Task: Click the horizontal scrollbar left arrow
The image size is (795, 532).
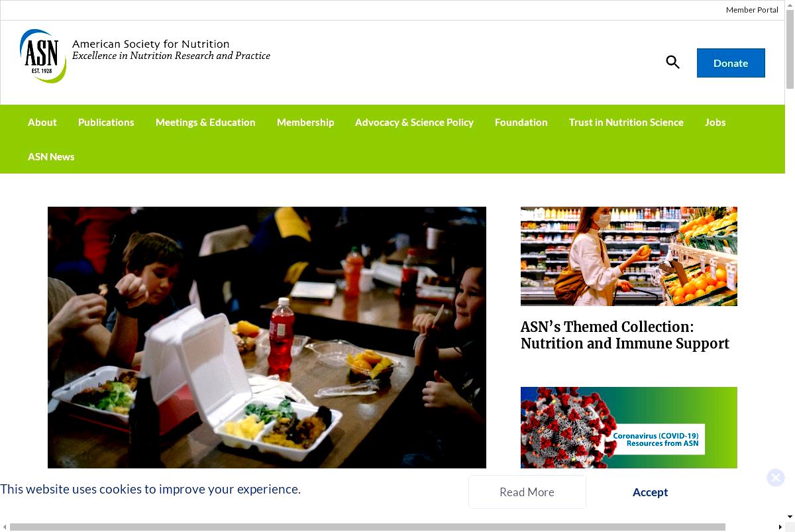Action: tap(5, 527)
